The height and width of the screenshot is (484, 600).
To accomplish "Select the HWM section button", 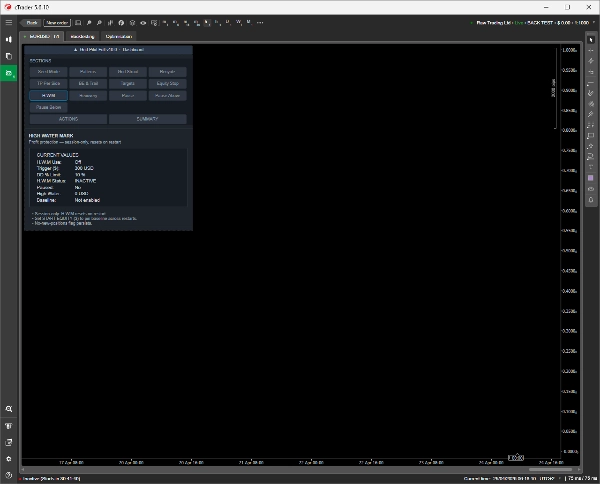I will 49,95.
